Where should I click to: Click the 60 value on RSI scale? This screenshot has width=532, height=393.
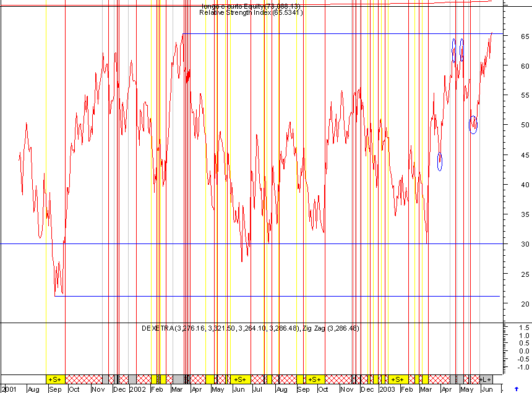click(x=525, y=65)
